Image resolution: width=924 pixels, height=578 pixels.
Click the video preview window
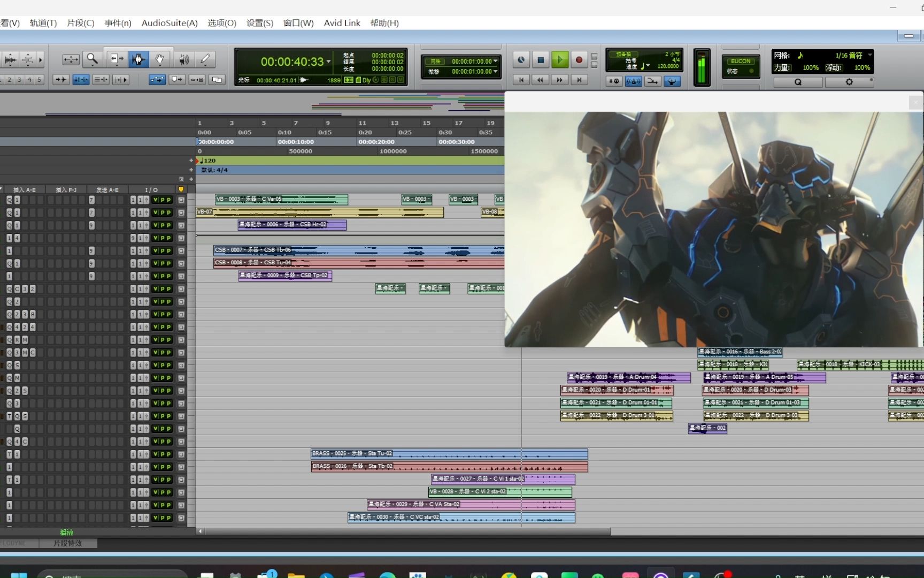point(713,229)
